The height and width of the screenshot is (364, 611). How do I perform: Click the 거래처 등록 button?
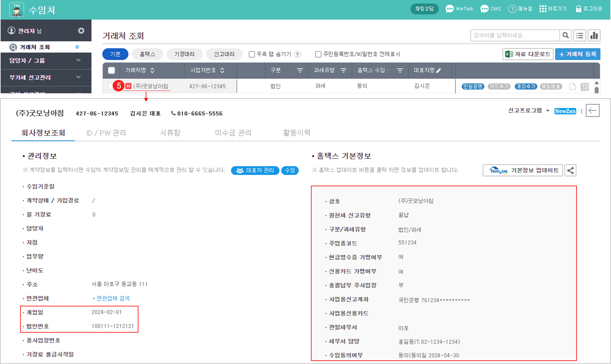577,54
